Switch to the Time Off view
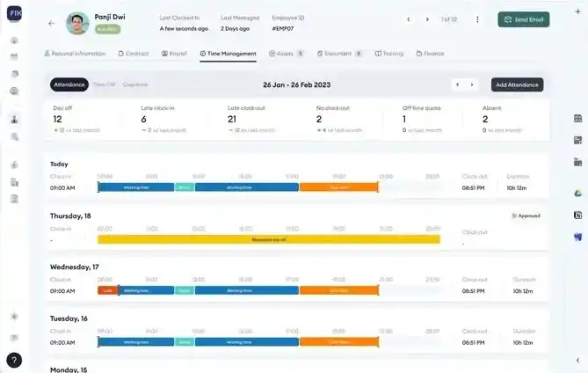 pos(104,84)
